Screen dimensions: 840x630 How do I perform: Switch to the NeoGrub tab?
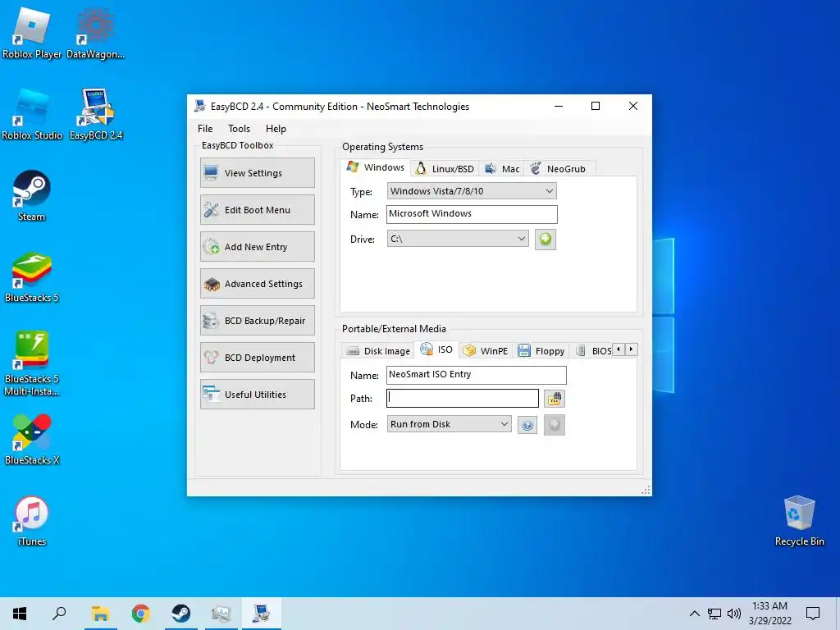point(559,169)
